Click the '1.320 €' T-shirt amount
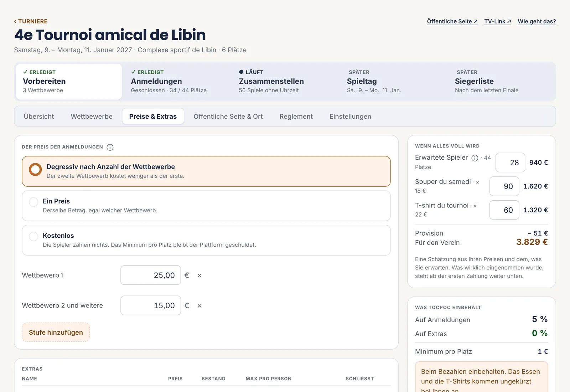This screenshot has height=392, width=570. tap(535, 210)
